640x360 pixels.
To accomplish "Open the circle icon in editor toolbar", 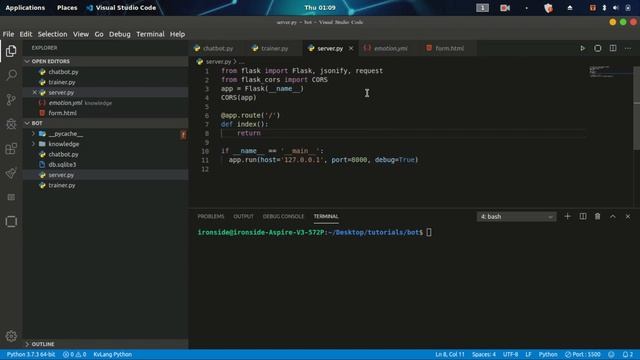I will [598, 48].
